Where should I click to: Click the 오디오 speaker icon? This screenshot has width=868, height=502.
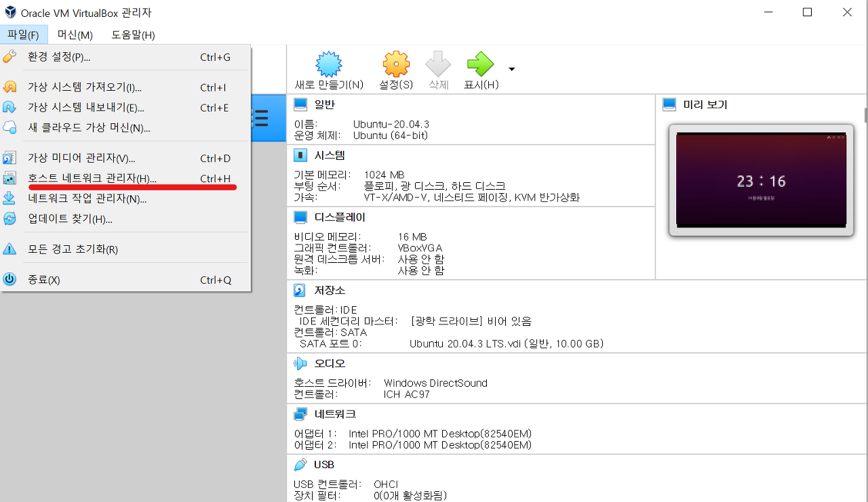click(x=300, y=363)
